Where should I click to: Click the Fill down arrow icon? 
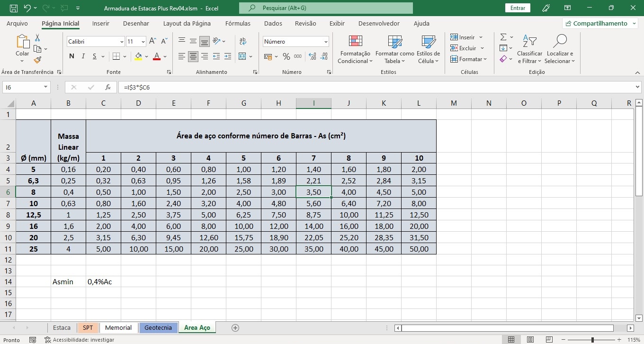[503, 48]
